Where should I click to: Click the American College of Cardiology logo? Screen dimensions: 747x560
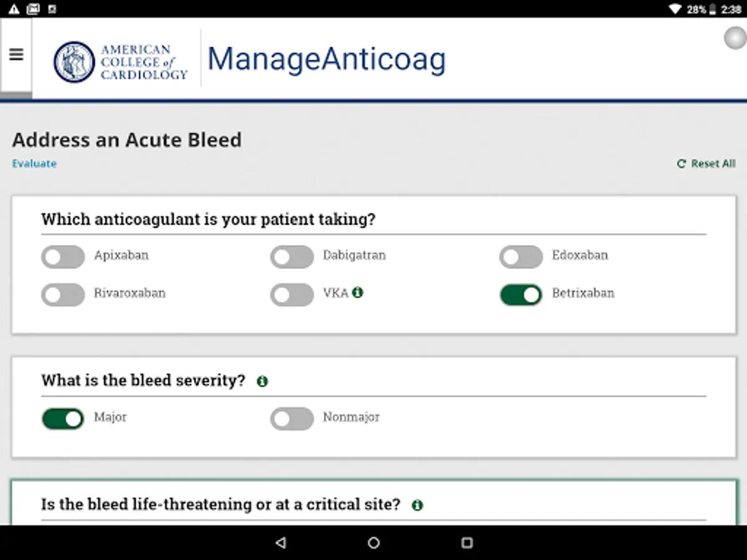point(121,62)
